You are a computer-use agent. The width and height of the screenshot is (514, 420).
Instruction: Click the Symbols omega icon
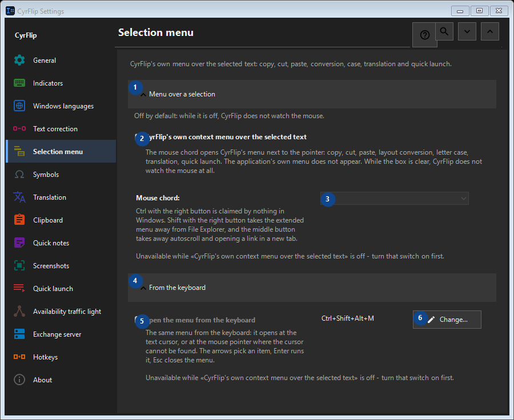pos(19,174)
